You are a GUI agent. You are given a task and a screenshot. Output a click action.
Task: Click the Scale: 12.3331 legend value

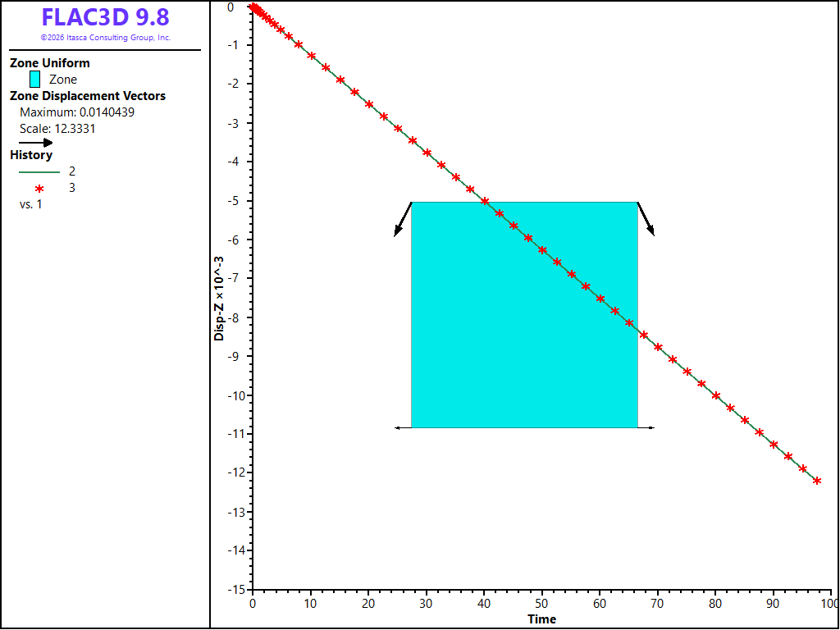click(57, 129)
